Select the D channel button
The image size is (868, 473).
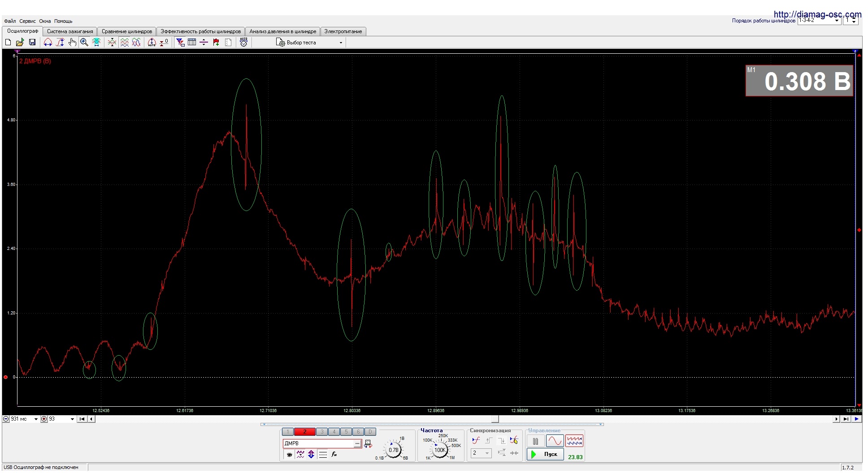pos(370,432)
